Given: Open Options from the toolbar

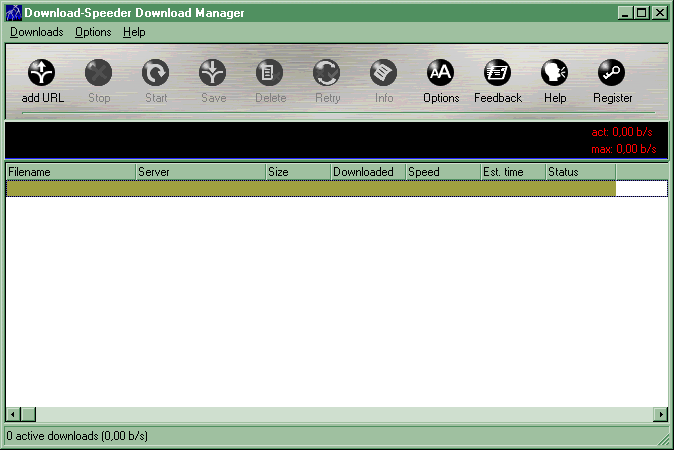Looking at the screenshot, I should [x=441, y=73].
